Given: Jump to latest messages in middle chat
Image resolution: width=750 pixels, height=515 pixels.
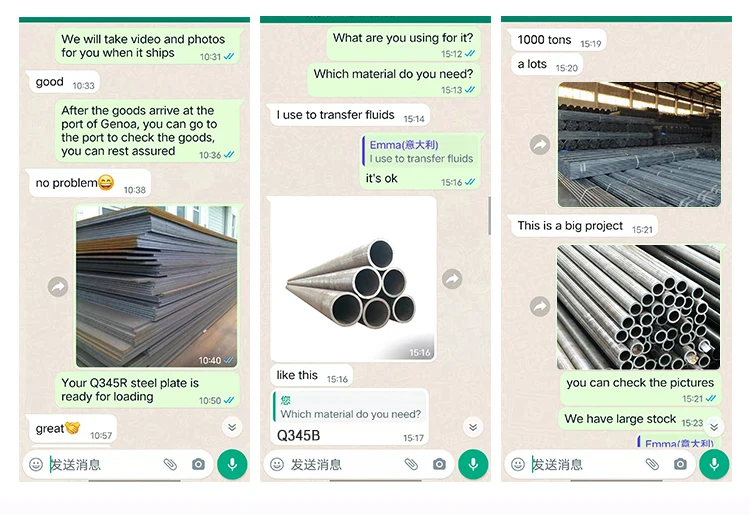Looking at the screenshot, I should click(473, 427).
